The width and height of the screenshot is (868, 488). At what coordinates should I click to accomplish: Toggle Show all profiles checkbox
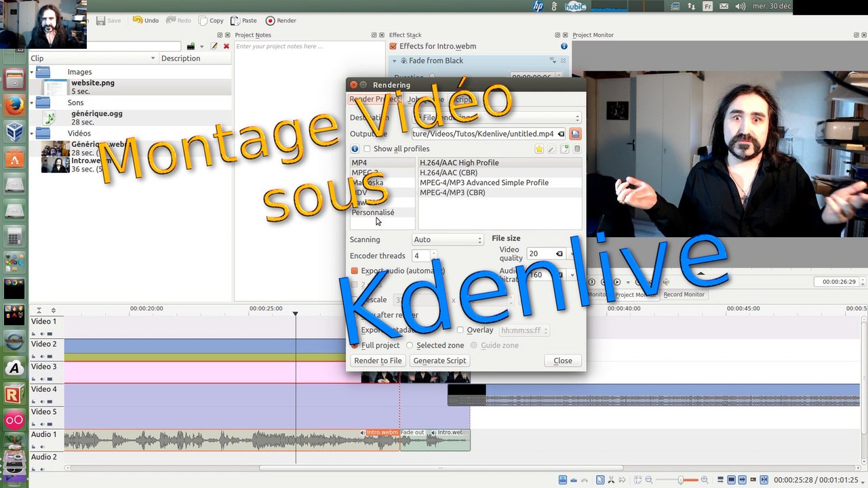point(367,148)
